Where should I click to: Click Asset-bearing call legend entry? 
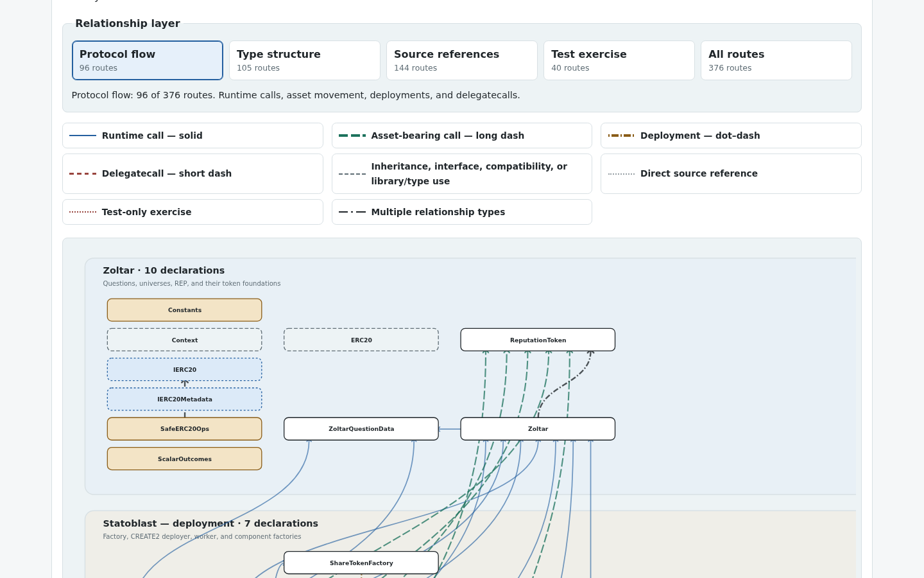462,136
